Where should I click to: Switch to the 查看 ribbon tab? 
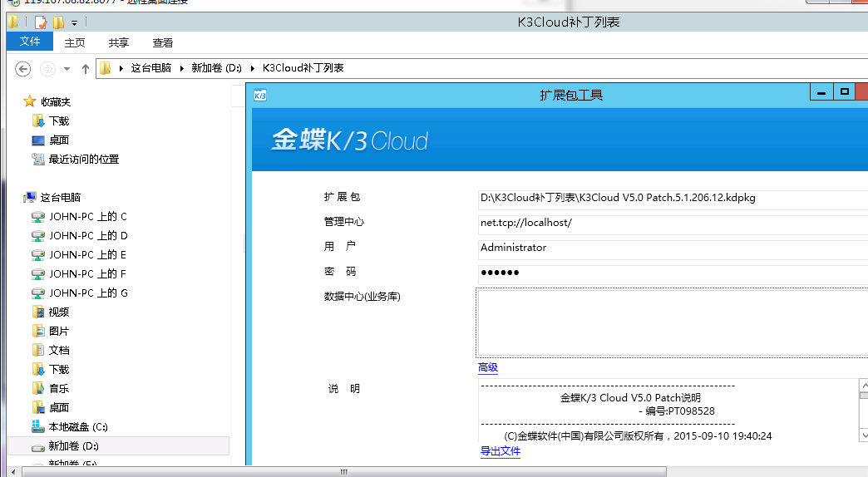point(163,42)
